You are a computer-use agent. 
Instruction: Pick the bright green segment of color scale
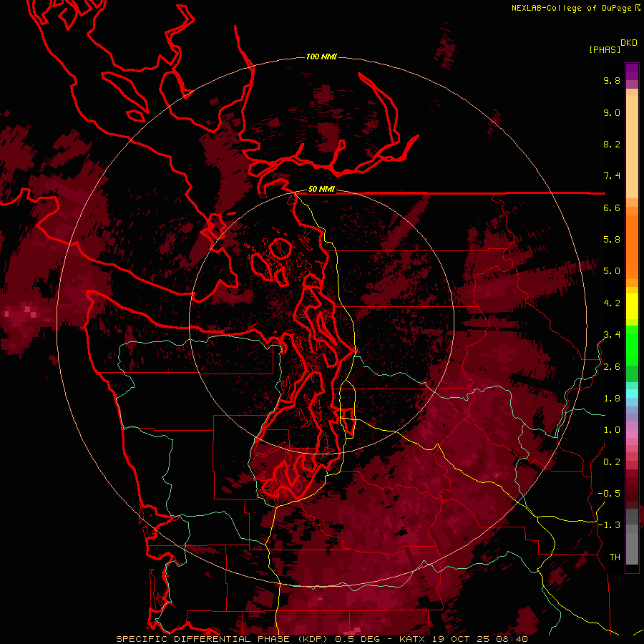(632, 346)
